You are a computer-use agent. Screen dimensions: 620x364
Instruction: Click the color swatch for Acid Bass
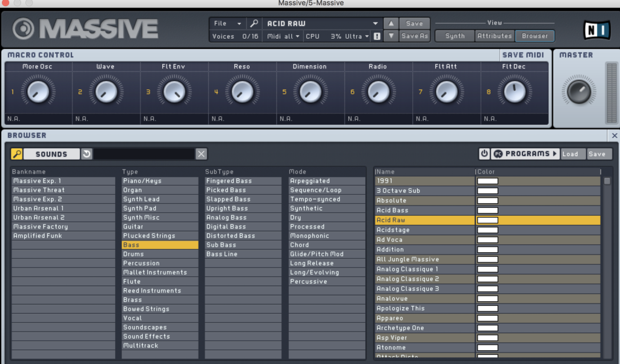click(487, 210)
